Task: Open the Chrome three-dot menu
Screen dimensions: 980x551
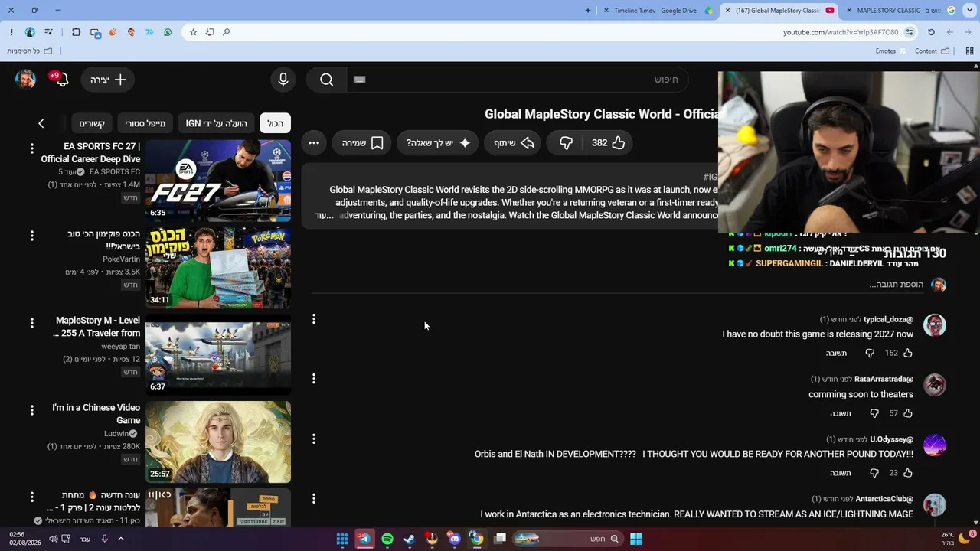Action: (x=11, y=32)
